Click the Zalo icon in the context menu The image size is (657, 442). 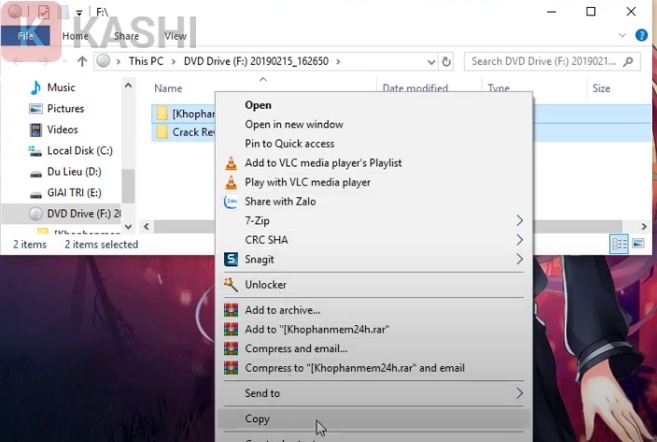click(231, 202)
